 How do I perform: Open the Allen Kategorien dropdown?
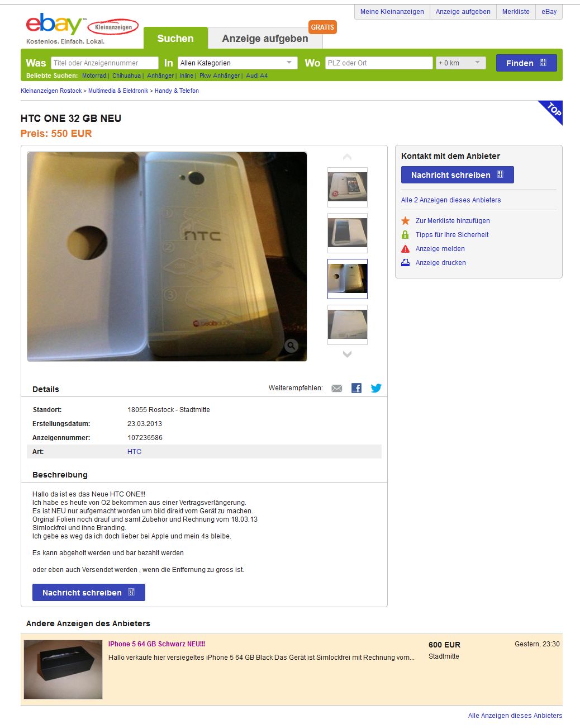point(237,63)
